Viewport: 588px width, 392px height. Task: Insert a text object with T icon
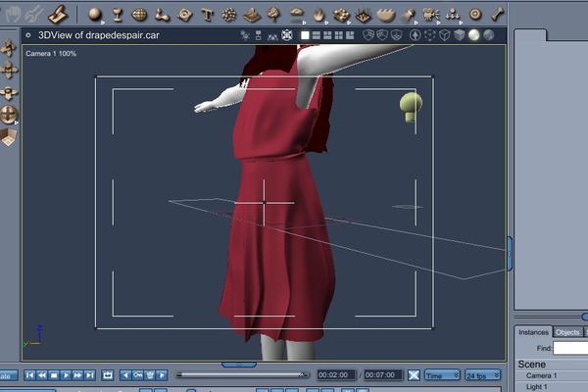pos(207,15)
